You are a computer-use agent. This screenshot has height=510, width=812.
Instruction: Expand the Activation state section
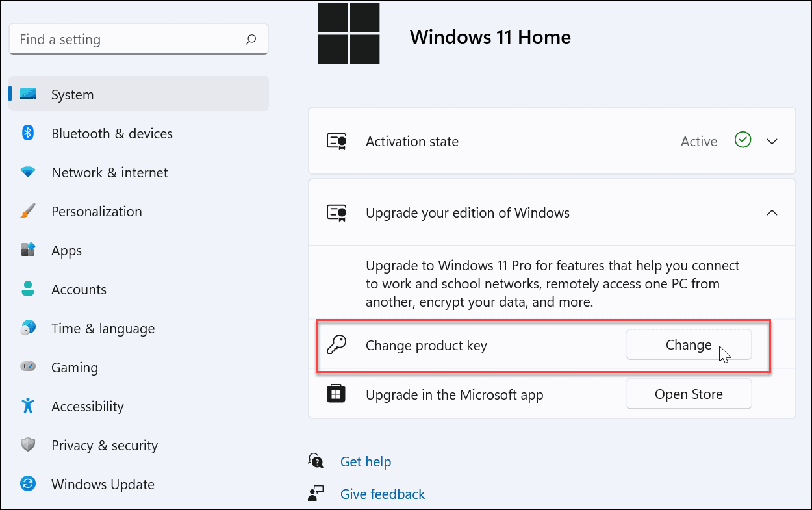pos(772,141)
